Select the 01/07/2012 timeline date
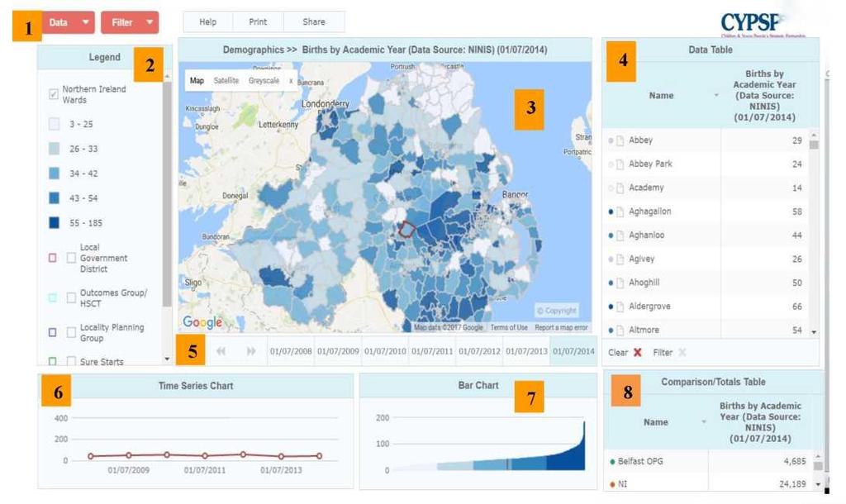The width and height of the screenshot is (846, 504). 479,351
